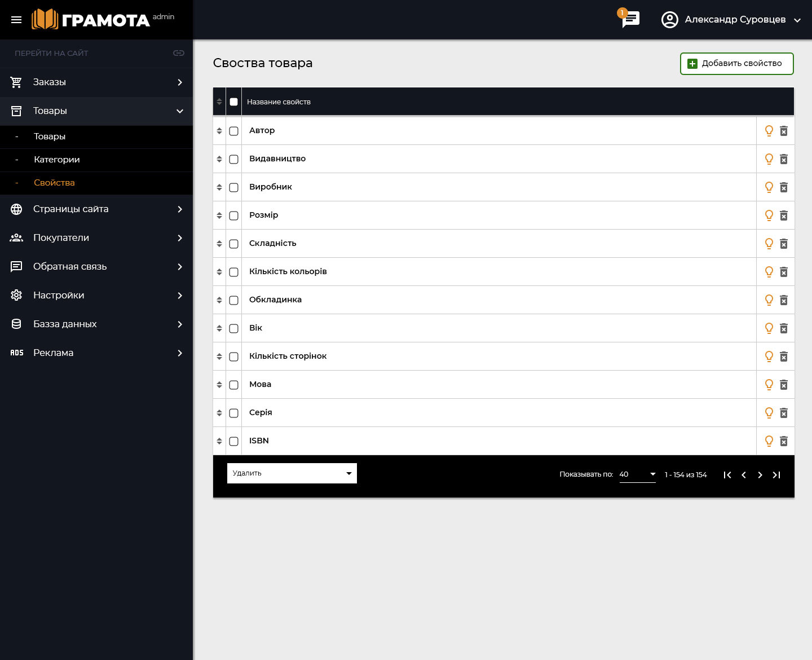Open the messages notification icon
This screenshot has width=812, height=660.
(630, 19)
